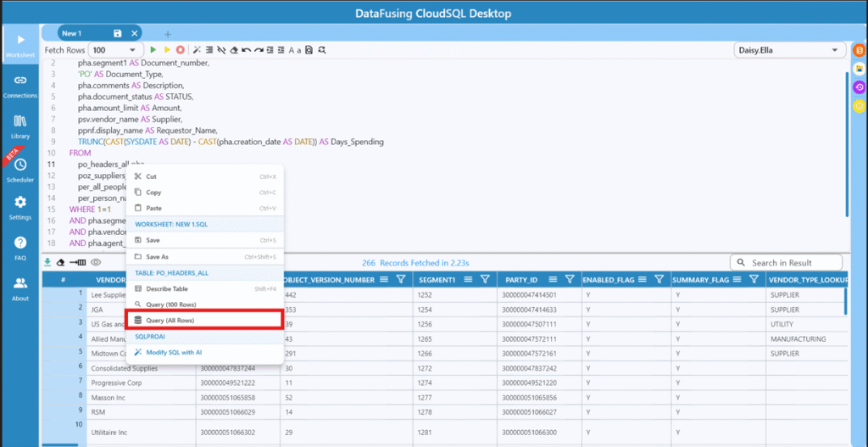Select Modify SQL with AI entry
868x447 pixels.
[205, 352]
